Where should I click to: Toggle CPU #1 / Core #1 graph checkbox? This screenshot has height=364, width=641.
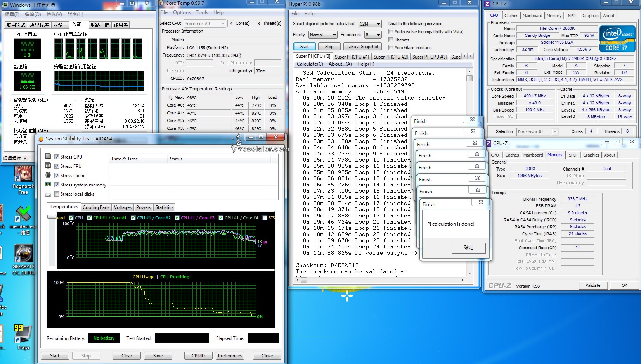coord(90,218)
